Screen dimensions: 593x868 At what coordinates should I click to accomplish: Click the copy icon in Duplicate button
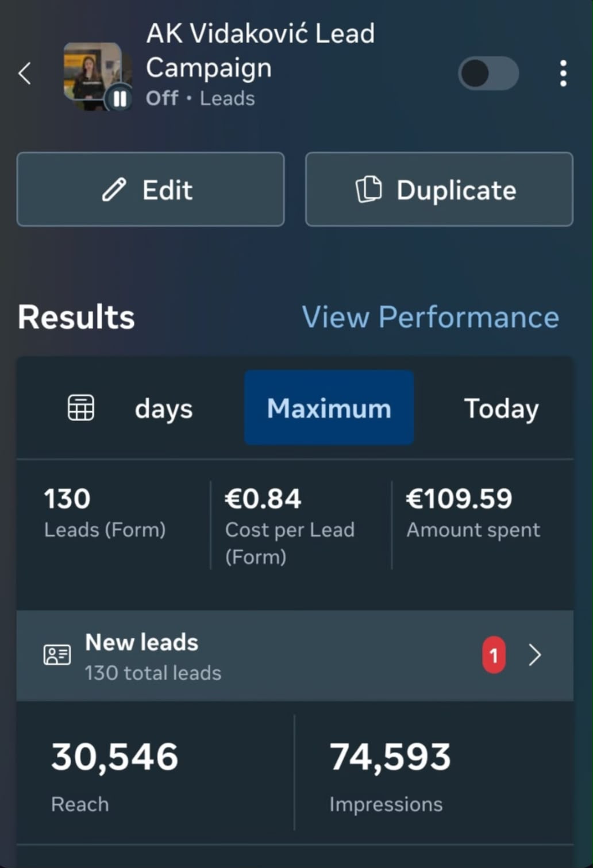[x=368, y=190]
